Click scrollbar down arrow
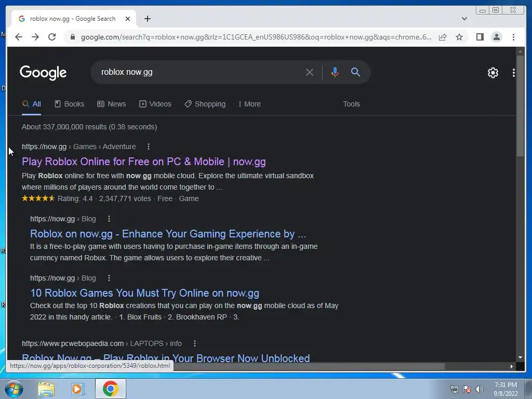This screenshot has height=399, width=532. tap(520, 357)
